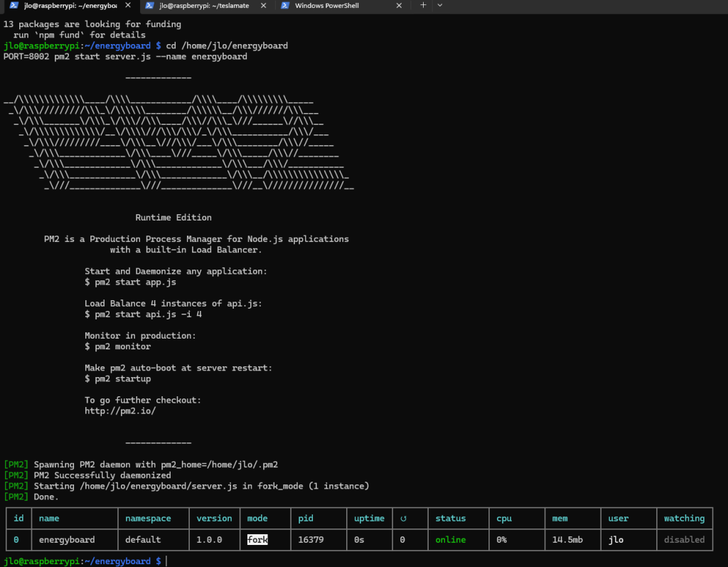Select the jlo@raspberrypi ~/energyboard tab

(x=70, y=6)
